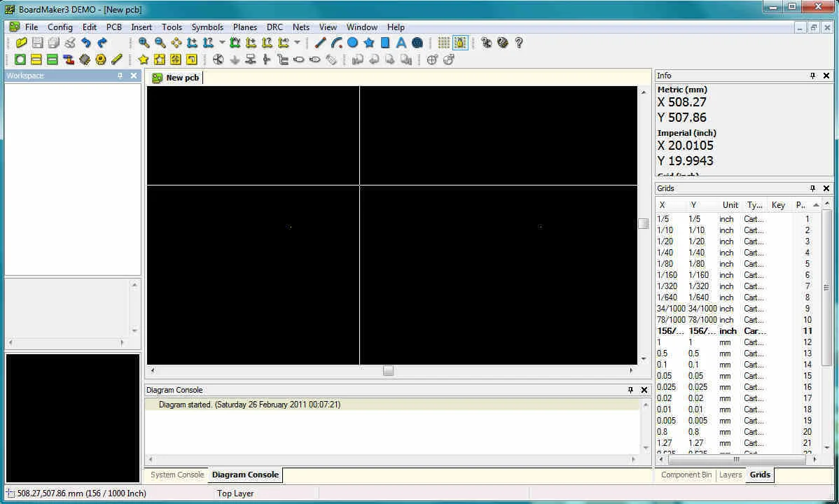Viewport: 839px width, 504px height.
Task: Toggle the grid visibility display
Action: coord(443,43)
